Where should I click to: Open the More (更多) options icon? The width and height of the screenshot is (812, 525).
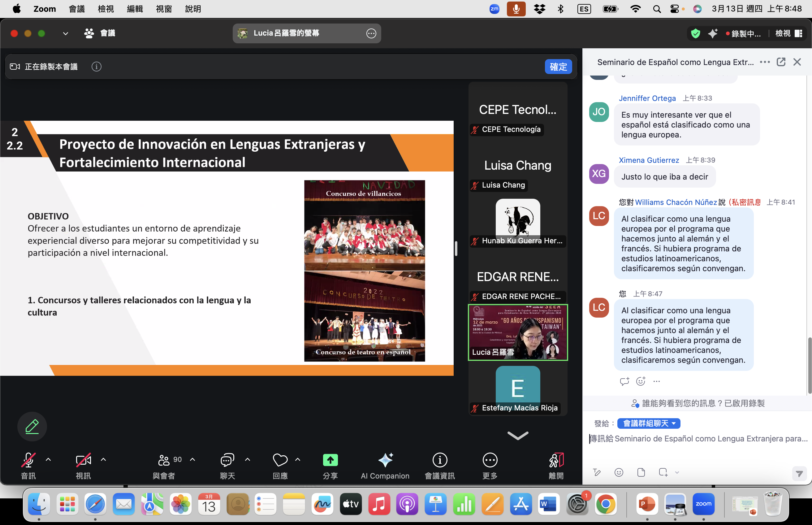click(490, 460)
